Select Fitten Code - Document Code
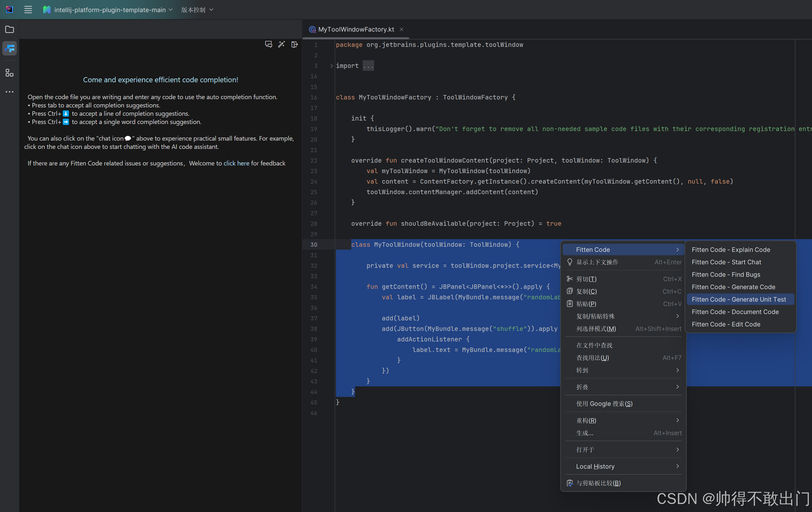Image resolution: width=812 pixels, height=512 pixels. (x=741, y=312)
